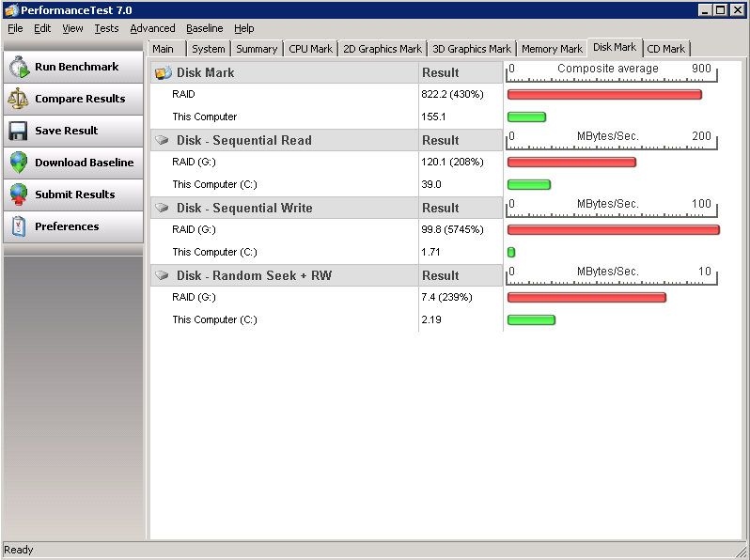This screenshot has width=750, height=560.
Task: Click the Random Seek + RW disk icon
Action: coord(163,275)
